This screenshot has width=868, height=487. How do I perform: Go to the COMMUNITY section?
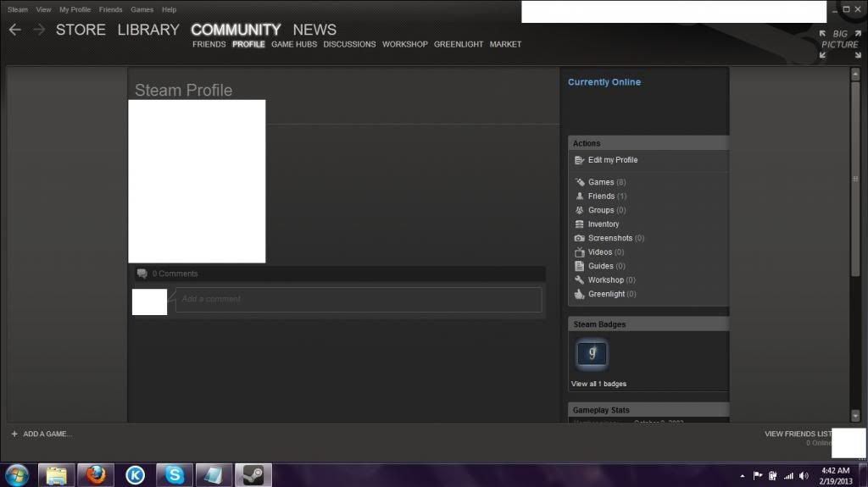point(236,30)
